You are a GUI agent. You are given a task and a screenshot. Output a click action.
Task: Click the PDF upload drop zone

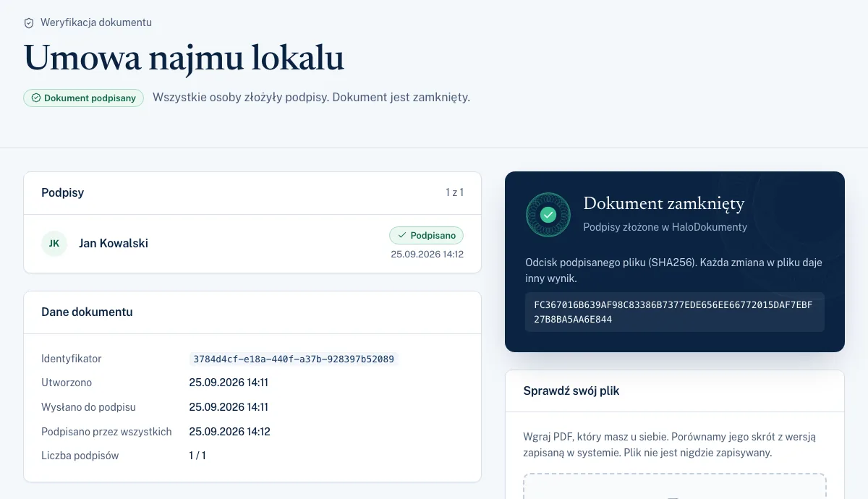pyautogui.click(x=675, y=486)
